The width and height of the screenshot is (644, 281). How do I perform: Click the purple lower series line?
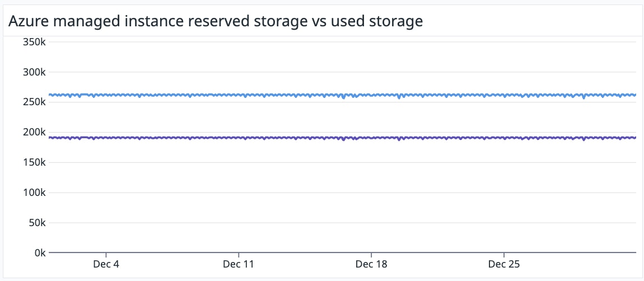(280, 138)
